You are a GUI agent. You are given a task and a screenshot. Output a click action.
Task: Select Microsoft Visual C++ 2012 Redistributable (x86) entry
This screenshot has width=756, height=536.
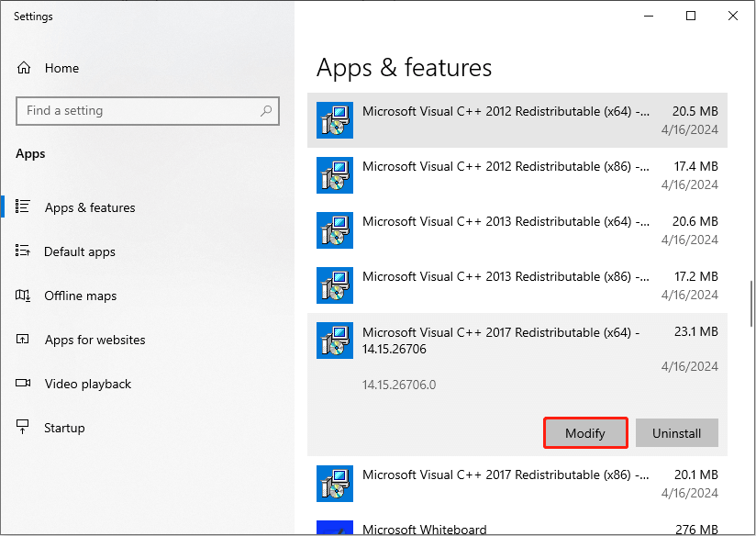pos(517,175)
